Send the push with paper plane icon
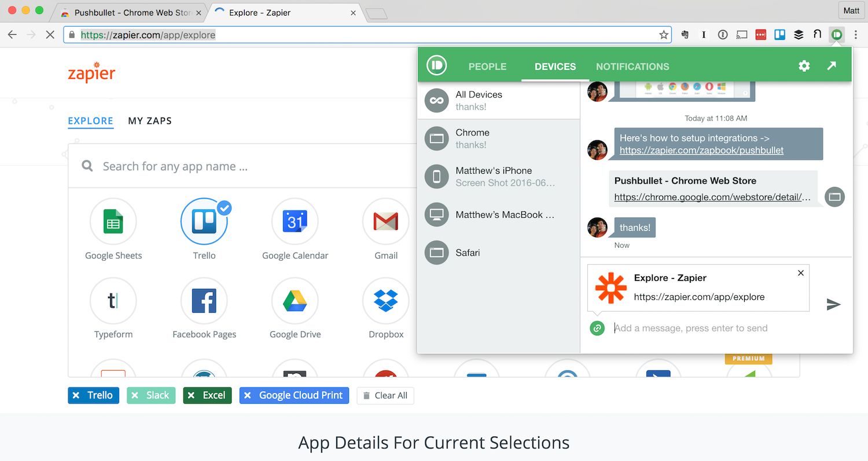Image resolution: width=868 pixels, height=461 pixels. (833, 304)
